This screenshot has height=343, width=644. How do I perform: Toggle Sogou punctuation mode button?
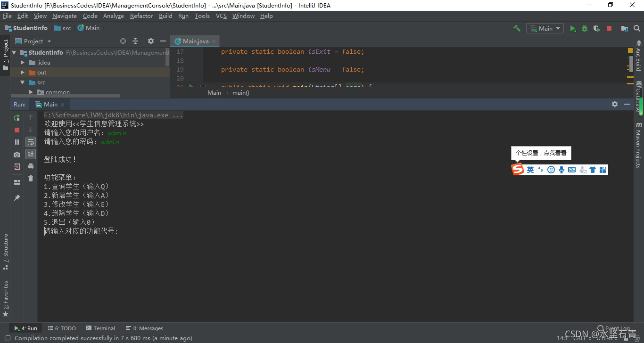pyautogui.click(x=540, y=170)
